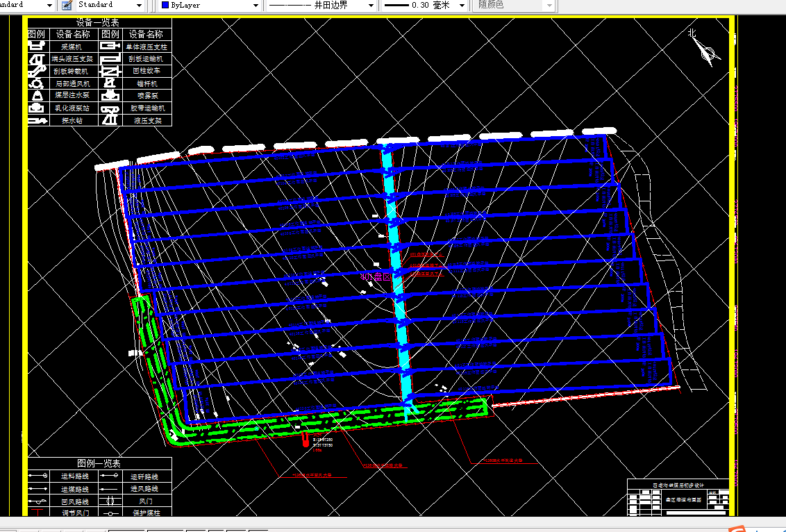Select the 端头液压支架 legend symbol
Image resolution: width=786 pixels, height=532 pixels.
37,58
